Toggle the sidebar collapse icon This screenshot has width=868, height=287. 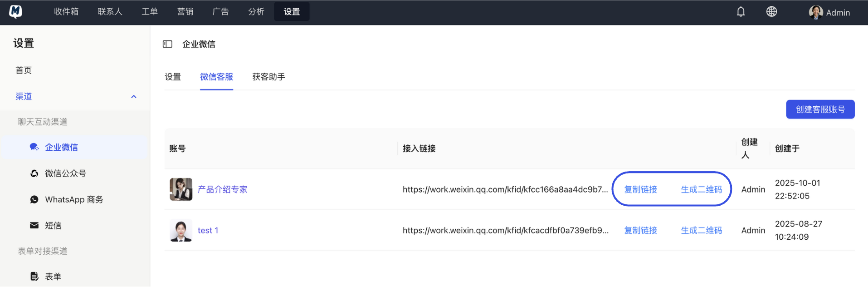(167, 44)
